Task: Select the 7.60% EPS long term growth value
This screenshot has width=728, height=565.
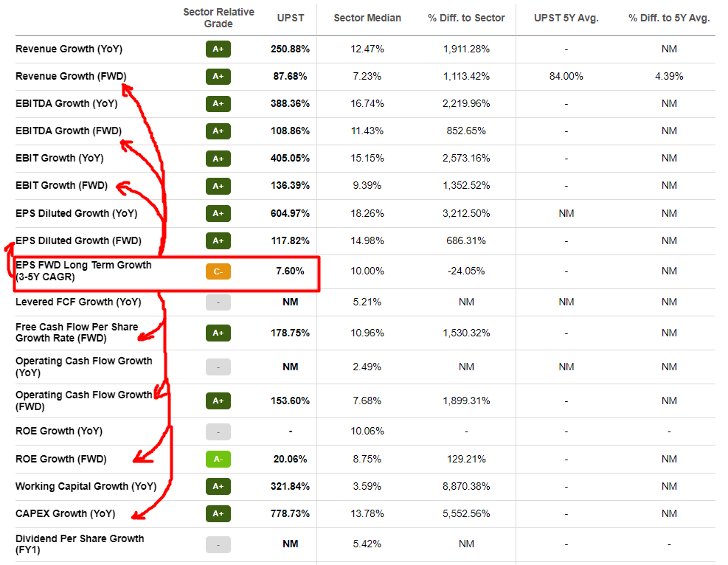Action: click(290, 271)
